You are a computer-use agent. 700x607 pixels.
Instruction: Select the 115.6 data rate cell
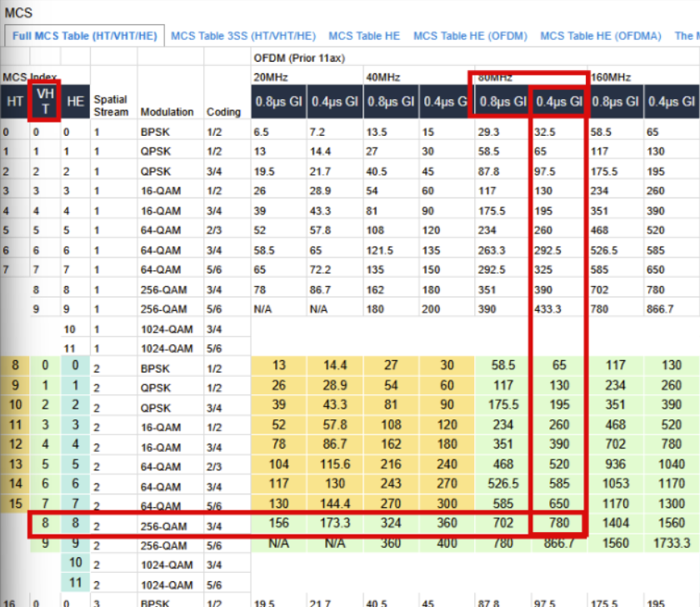click(334, 464)
